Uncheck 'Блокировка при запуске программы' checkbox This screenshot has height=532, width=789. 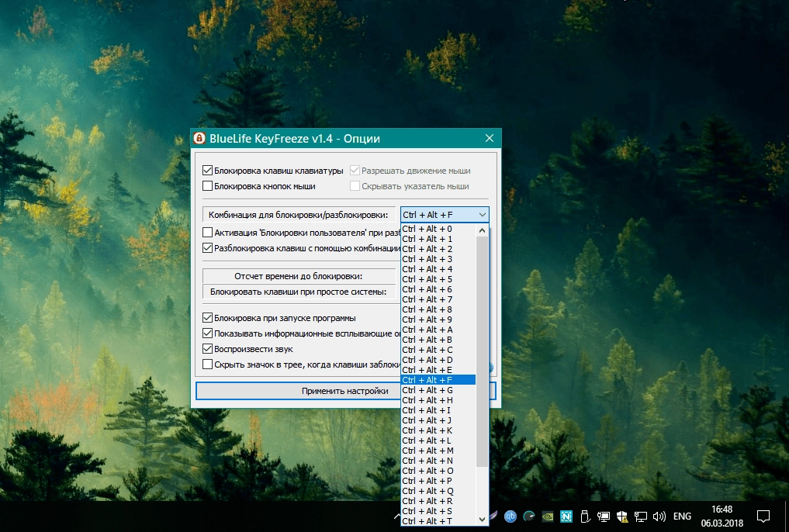pyautogui.click(x=207, y=318)
